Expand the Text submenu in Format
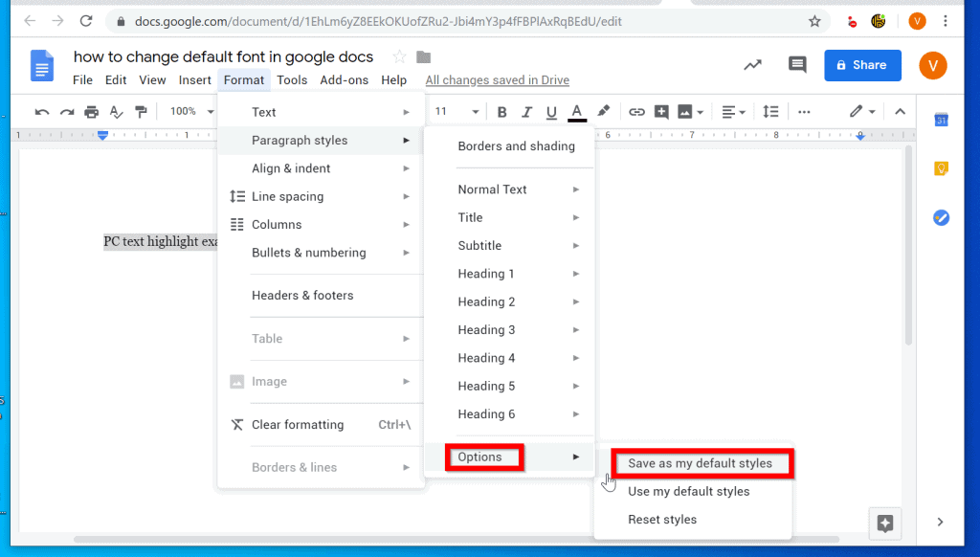980x557 pixels. 321,112
